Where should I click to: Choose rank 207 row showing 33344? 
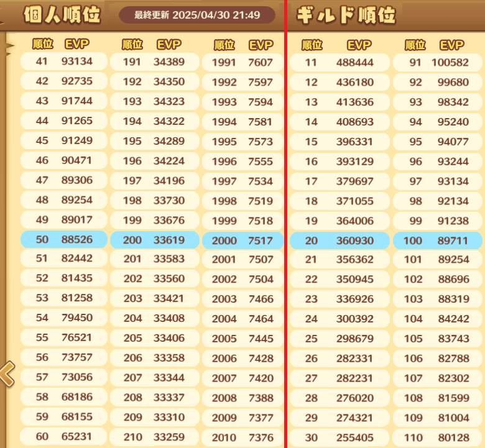(155, 378)
